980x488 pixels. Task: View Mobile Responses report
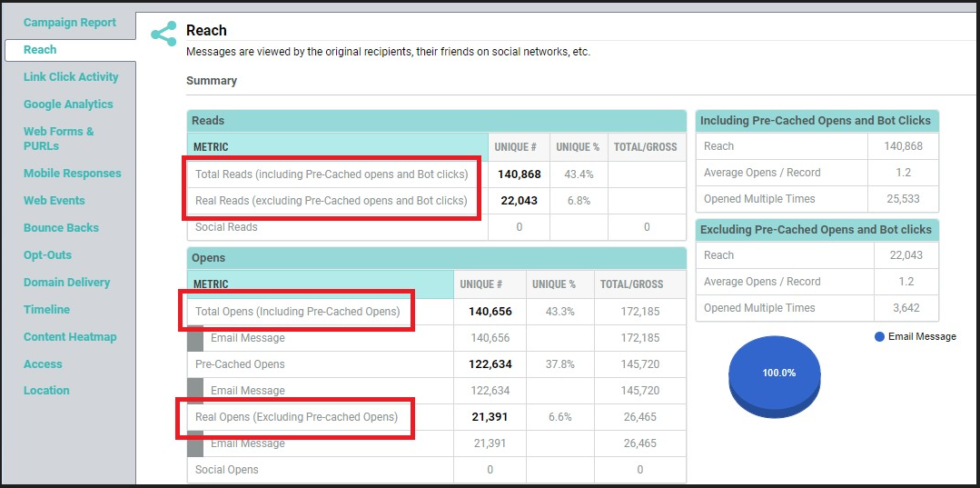(x=72, y=174)
